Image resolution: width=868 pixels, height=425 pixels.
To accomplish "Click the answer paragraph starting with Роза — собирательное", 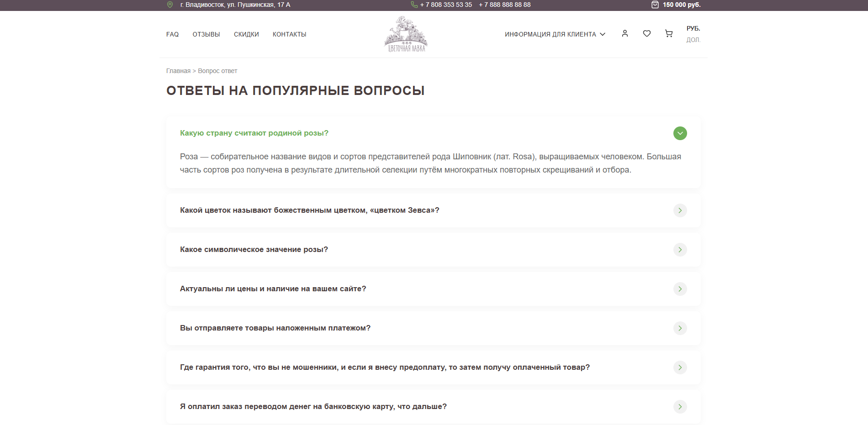I will coord(430,163).
